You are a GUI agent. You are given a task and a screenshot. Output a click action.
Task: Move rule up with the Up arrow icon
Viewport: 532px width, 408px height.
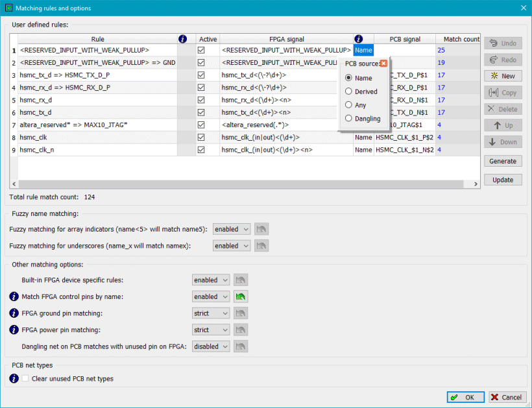503,125
